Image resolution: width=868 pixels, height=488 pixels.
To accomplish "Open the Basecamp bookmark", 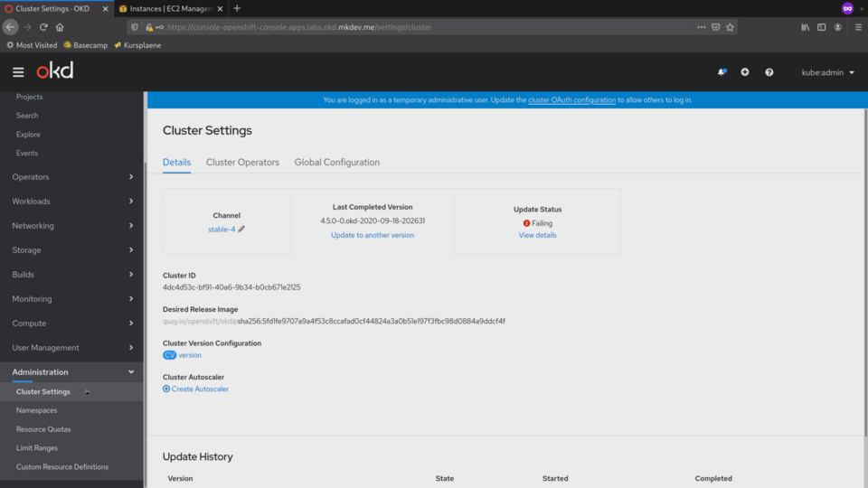I will (x=85, y=45).
